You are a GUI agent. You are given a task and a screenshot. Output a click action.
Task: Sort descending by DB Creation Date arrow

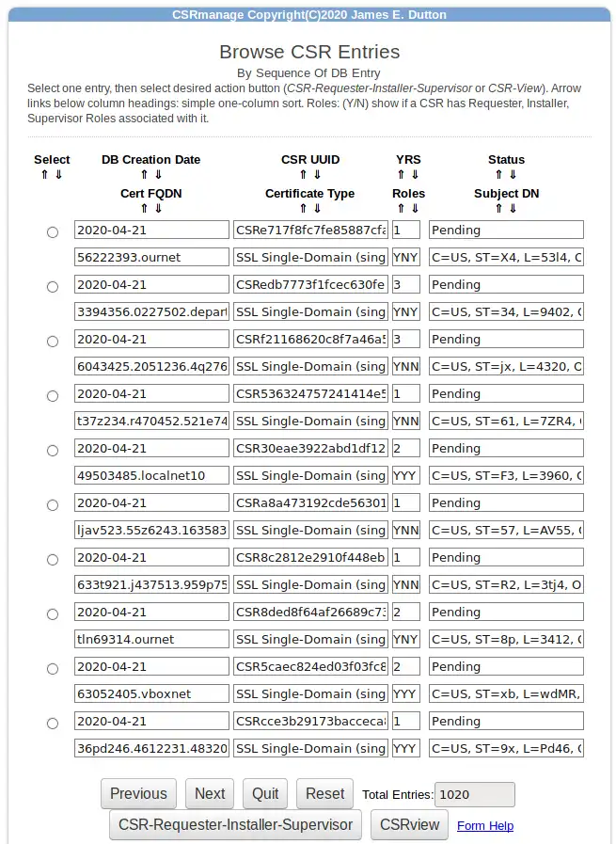click(x=158, y=174)
